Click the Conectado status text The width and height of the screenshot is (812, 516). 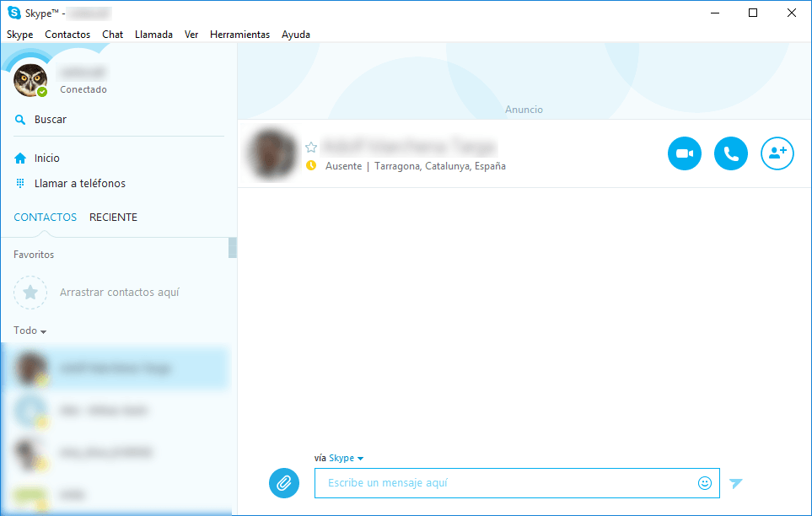coord(83,89)
